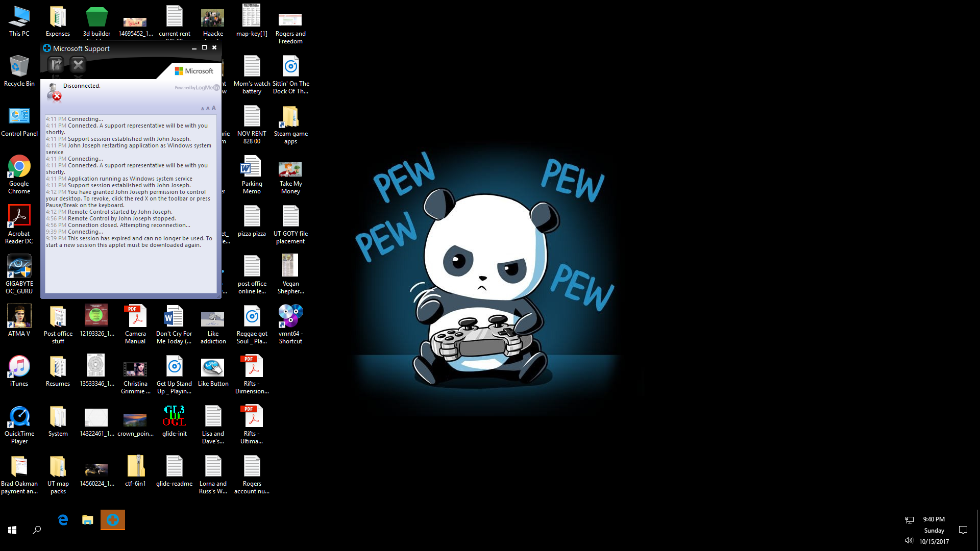Open the Action Center notifications
The image size is (980, 551).
[x=963, y=530]
